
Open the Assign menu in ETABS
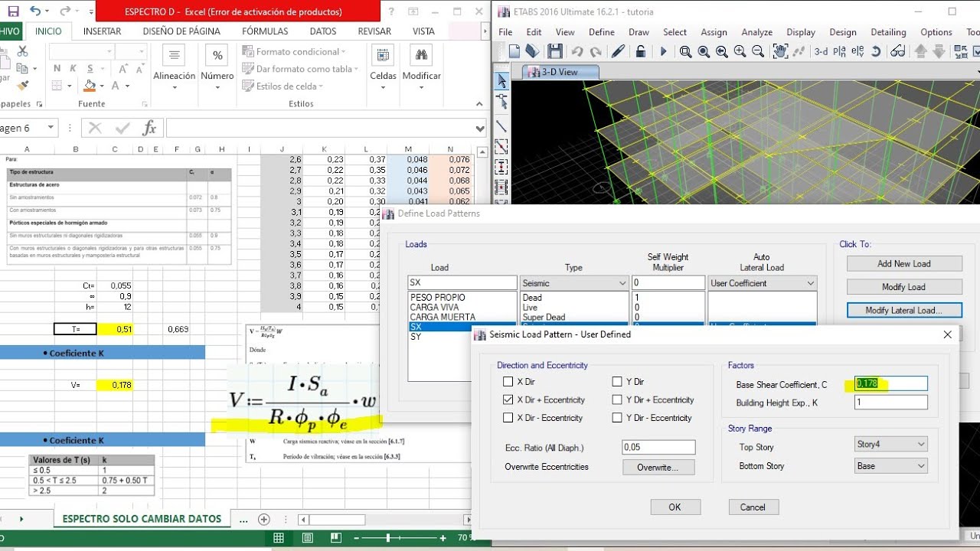714,32
